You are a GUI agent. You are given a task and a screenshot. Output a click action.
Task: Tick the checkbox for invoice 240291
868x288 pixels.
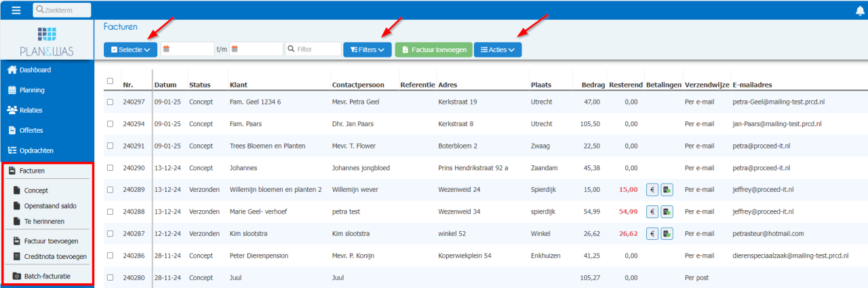click(x=111, y=146)
